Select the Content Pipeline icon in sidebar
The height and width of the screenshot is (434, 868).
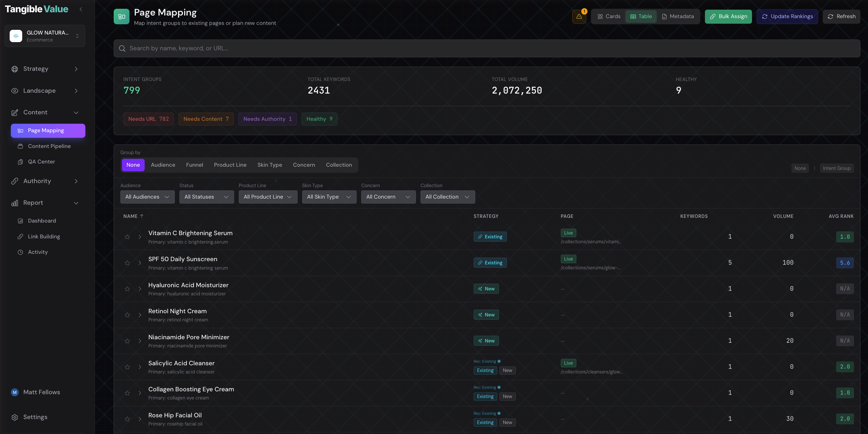click(x=20, y=146)
